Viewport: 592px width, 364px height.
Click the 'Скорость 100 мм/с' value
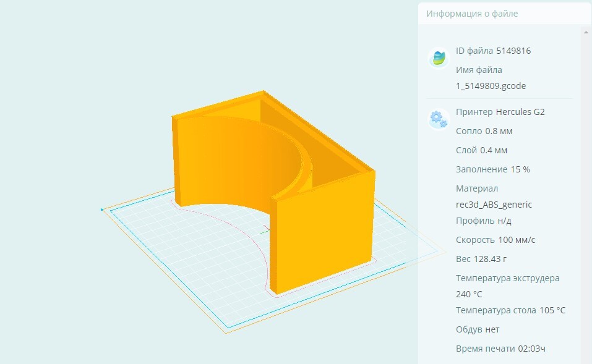pyautogui.click(x=495, y=240)
